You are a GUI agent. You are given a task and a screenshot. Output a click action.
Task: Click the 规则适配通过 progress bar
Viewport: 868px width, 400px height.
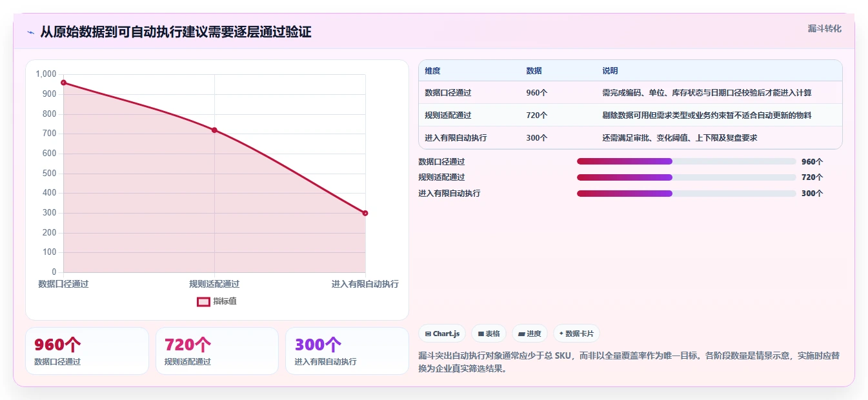click(686, 177)
